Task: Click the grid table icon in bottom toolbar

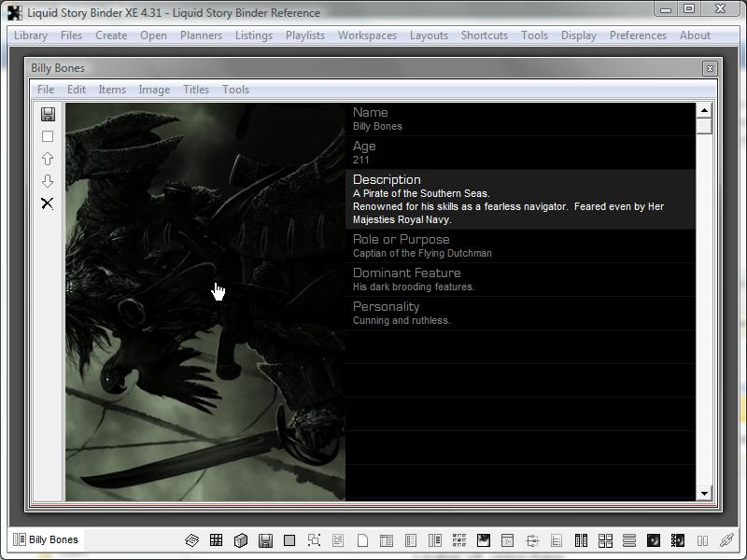Action: coord(216,540)
